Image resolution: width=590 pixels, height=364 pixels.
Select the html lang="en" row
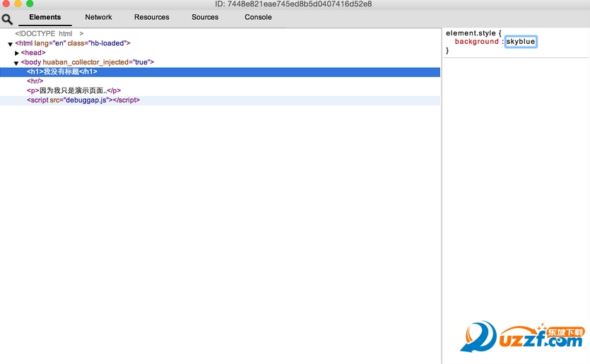pos(220,43)
